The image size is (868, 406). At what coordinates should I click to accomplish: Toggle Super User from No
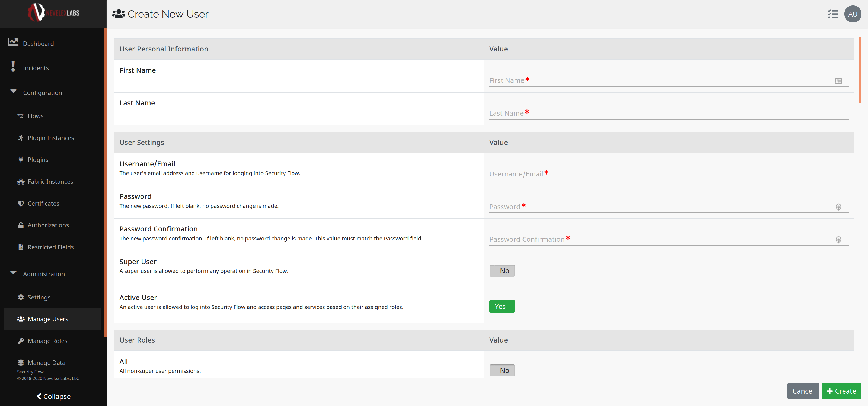click(x=502, y=271)
